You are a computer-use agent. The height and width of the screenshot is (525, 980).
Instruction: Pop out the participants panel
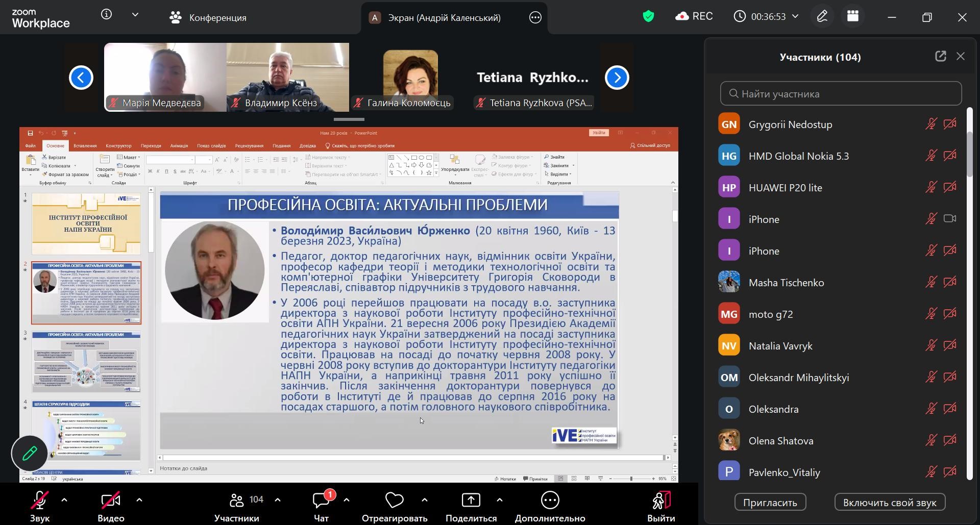[940, 57]
